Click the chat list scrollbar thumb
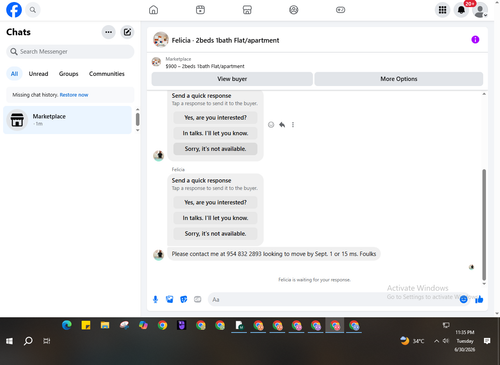Screen dimensions: 500x365 click(138, 119)
